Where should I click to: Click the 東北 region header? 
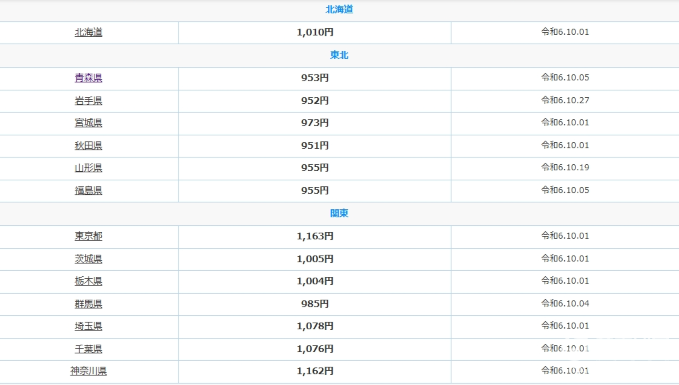tap(339, 55)
